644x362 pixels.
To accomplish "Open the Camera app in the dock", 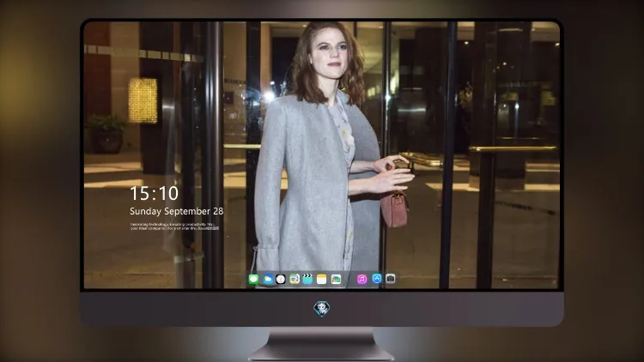I will 390,279.
